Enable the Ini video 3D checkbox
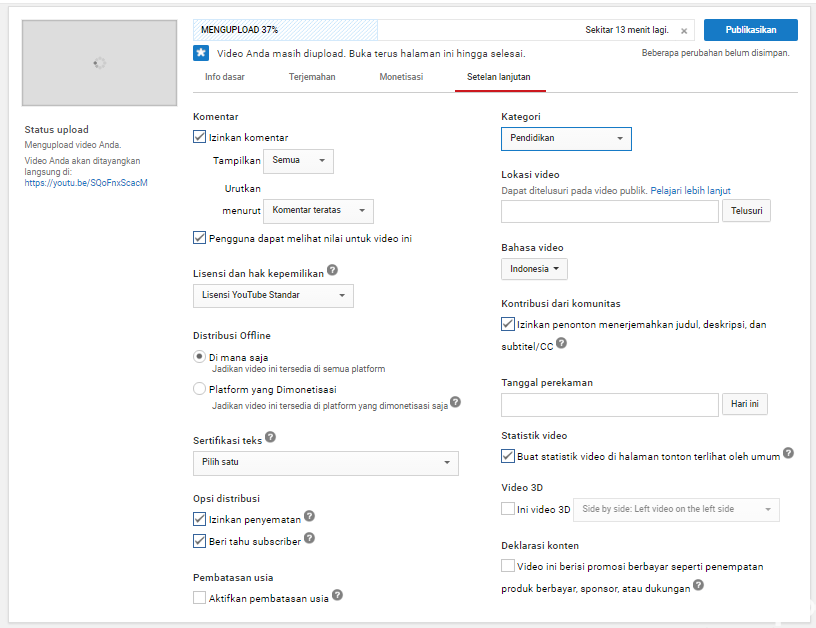The image size is (816, 628). tap(508, 509)
